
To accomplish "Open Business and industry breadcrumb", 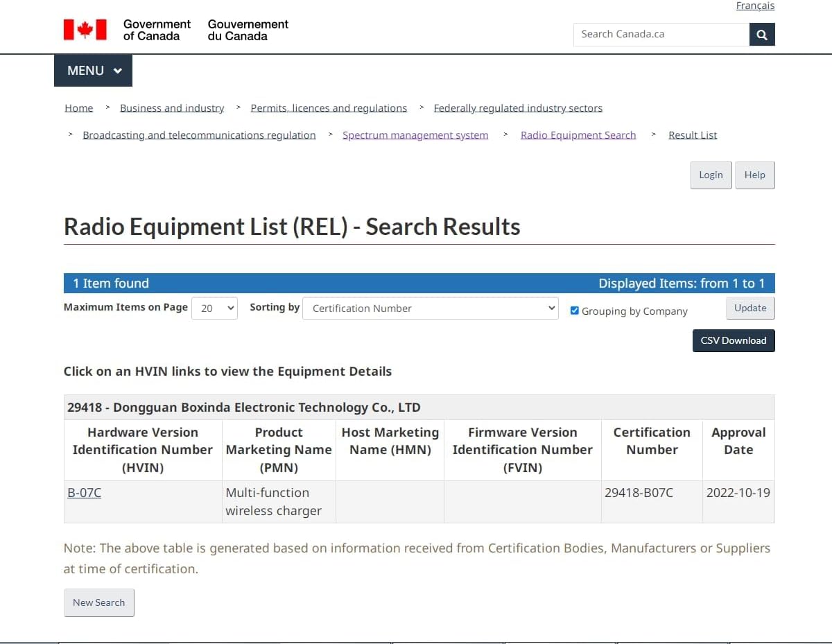I will pyautogui.click(x=172, y=108).
